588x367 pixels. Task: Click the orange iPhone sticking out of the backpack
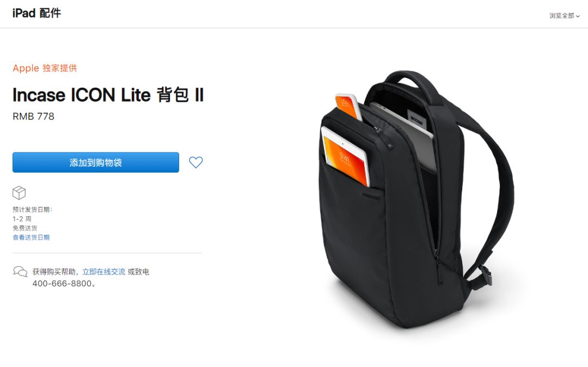pos(348,107)
